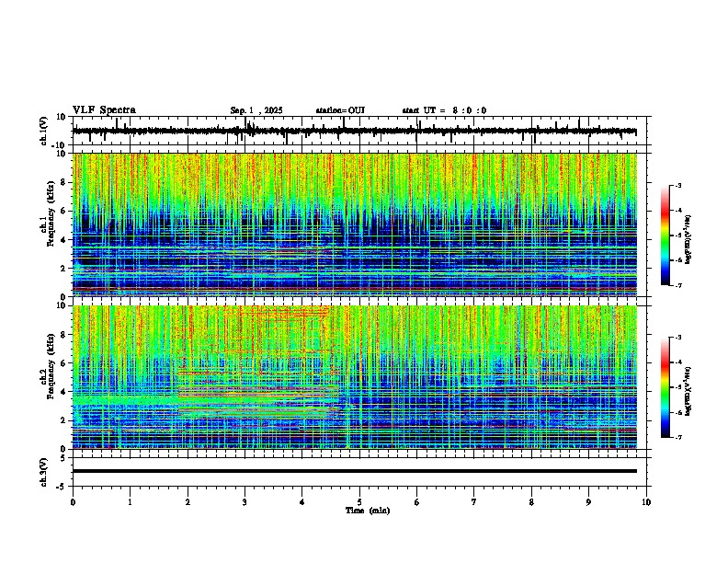Click the "6" kHz tick on ch.2 spectrogram axis
This screenshot has height=563, width=728.
[x=63, y=362]
